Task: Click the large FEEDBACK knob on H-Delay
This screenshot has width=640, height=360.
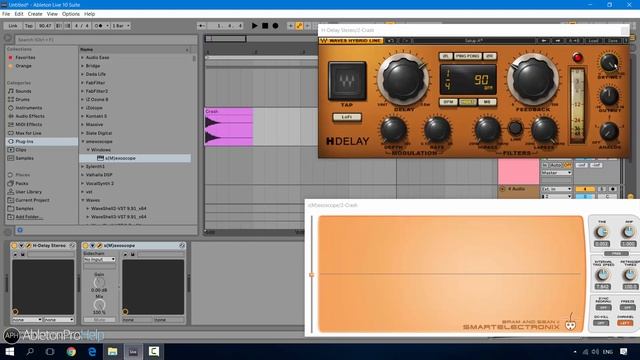Action: 533,80
